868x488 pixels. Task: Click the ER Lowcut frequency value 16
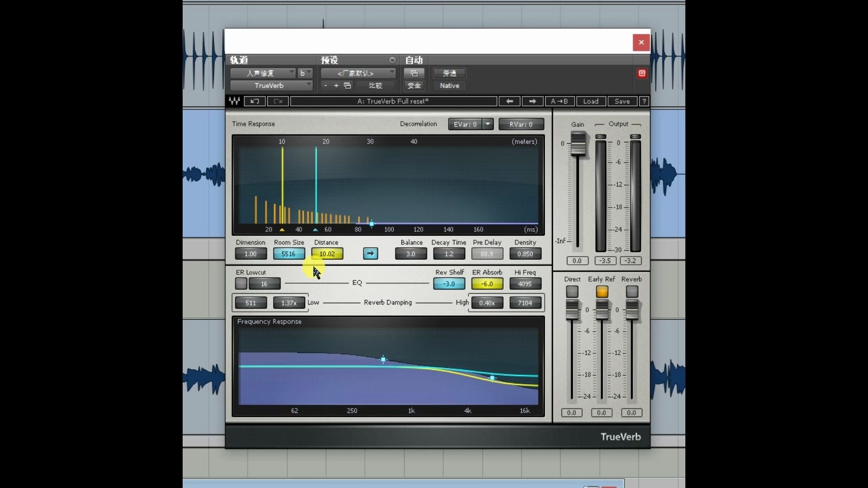[x=264, y=284]
